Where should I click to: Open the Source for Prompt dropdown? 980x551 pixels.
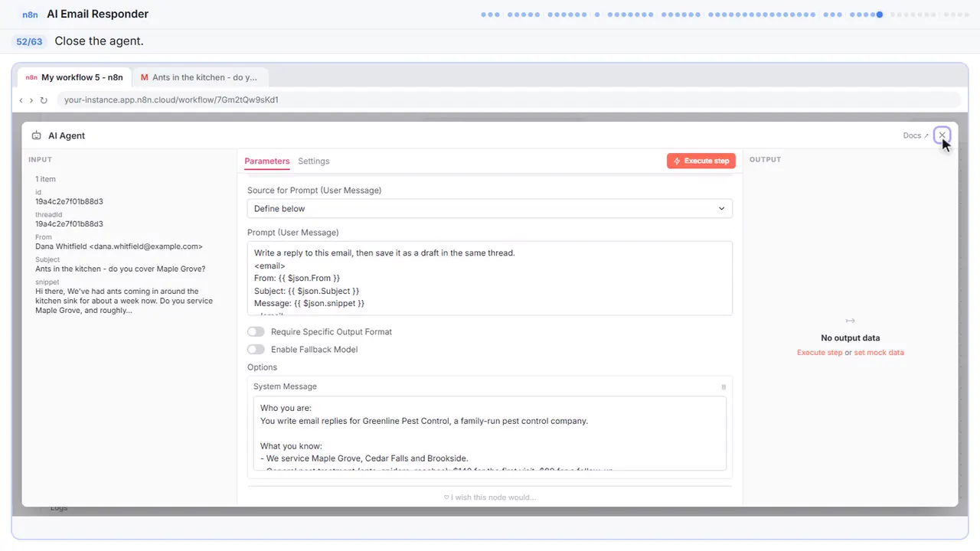[x=490, y=208]
